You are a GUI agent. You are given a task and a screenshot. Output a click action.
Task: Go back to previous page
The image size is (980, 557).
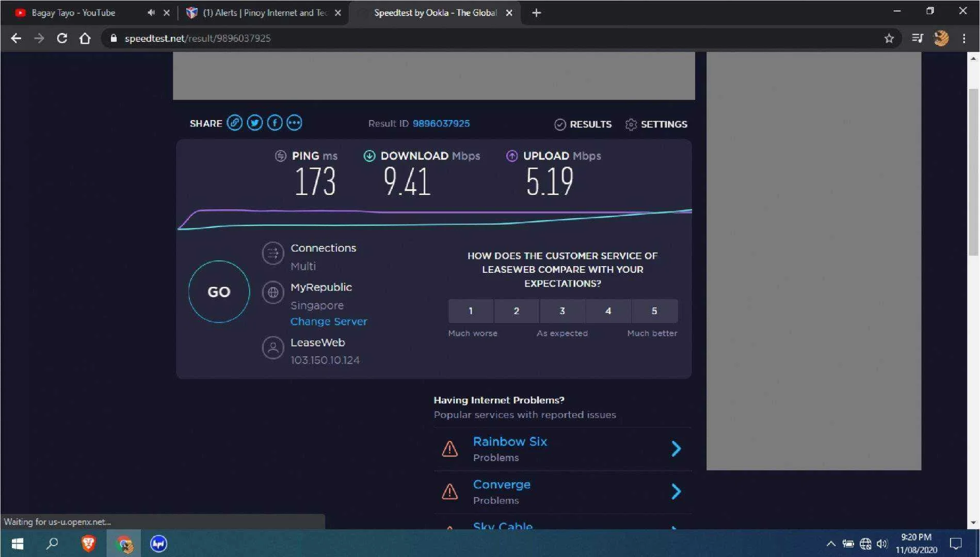[16, 38]
